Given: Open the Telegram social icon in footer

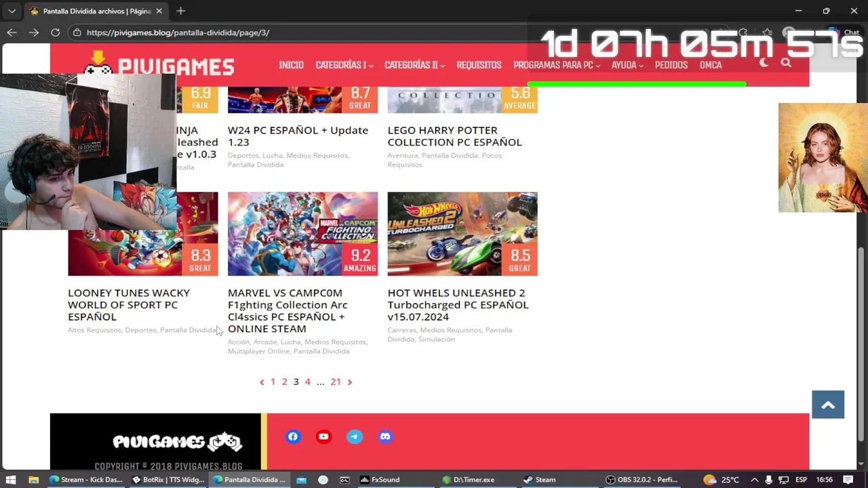Looking at the screenshot, I should coord(355,436).
